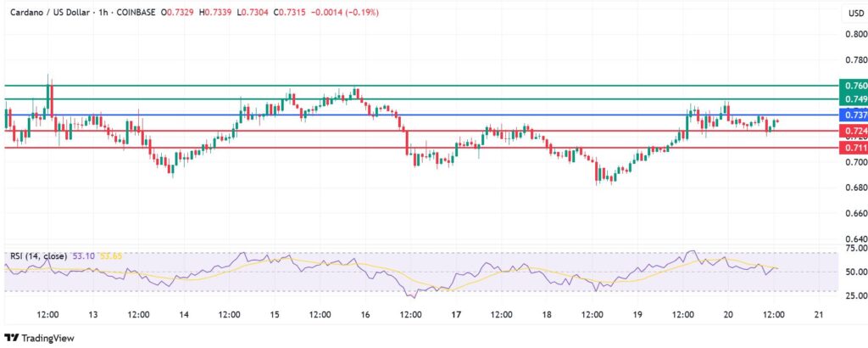Click the 21 date on time axis
The width and height of the screenshot is (868, 348).
[818, 314]
